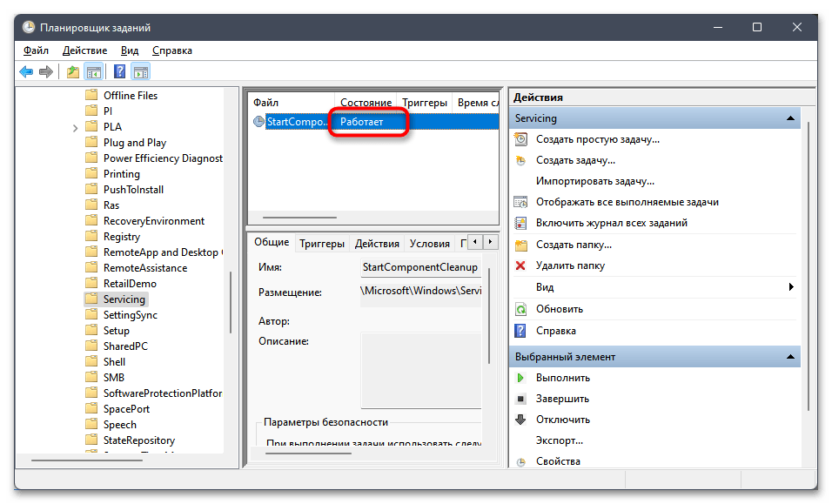Open the Help toolbar icon
Screen dimensions: 832x504
tap(120, 71)
